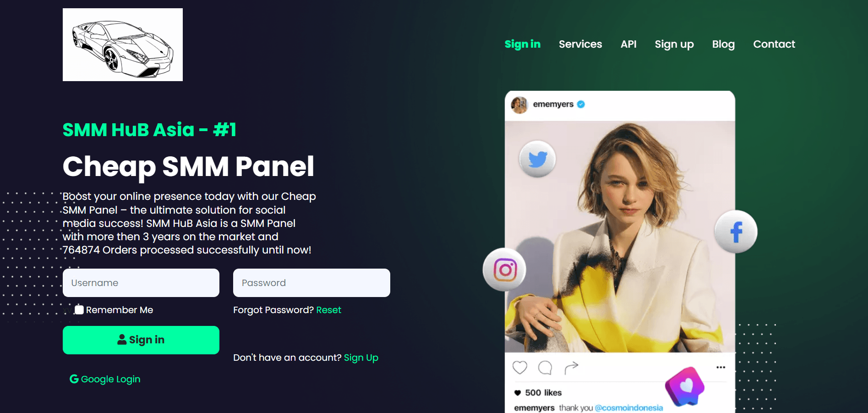868x413 pixels.
Task: Click the car logo image
Action: 123,44
